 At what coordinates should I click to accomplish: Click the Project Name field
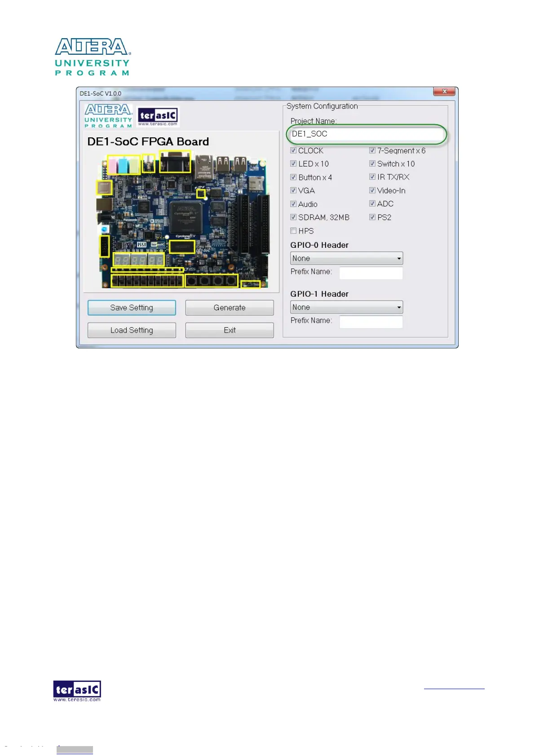[367, 134]
